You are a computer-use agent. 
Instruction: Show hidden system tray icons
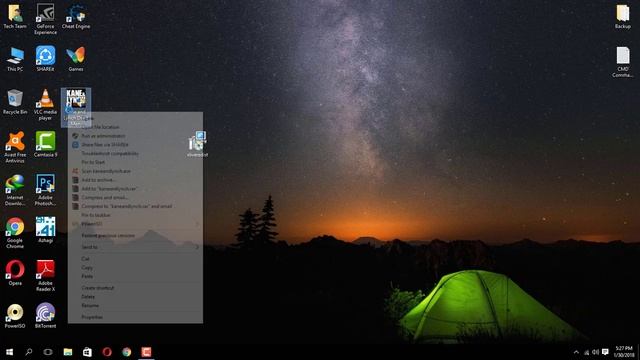pos(576,352)
